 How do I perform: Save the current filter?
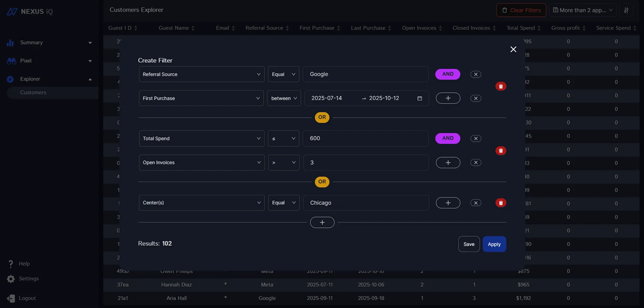click(x=469, y=244)
